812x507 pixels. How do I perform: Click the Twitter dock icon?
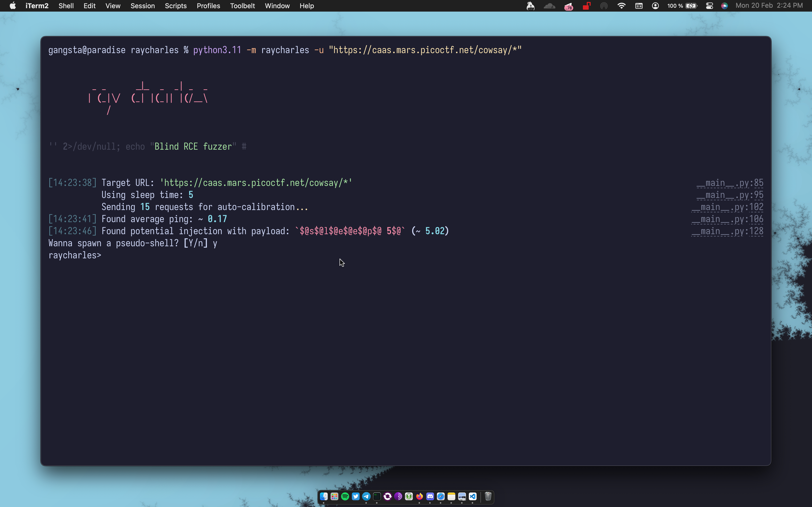pos(356,496)
